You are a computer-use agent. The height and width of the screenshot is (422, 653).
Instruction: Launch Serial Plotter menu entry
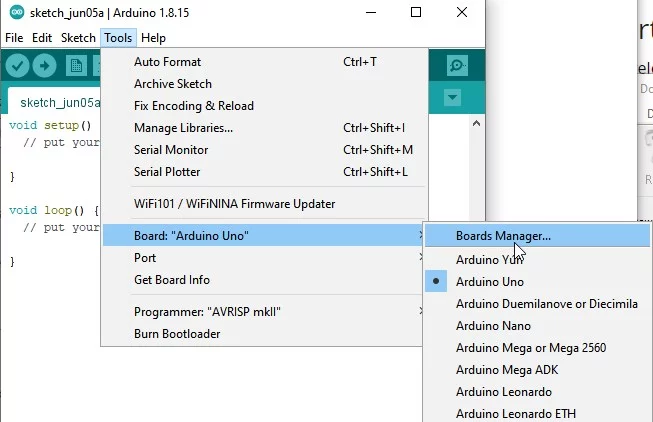coord(265,172)
